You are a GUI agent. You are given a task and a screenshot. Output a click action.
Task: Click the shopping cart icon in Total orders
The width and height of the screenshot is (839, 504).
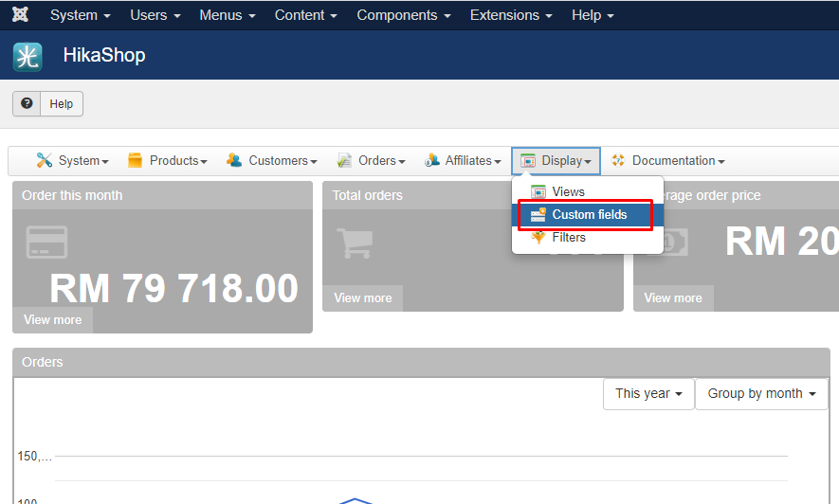click(x=355, y=243)
